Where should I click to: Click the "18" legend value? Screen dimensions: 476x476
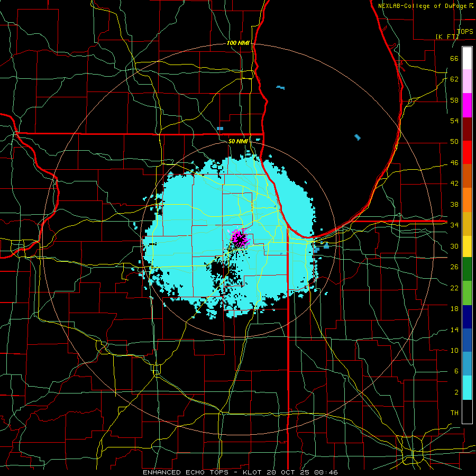pyautogui.click(x=454, y=309)
